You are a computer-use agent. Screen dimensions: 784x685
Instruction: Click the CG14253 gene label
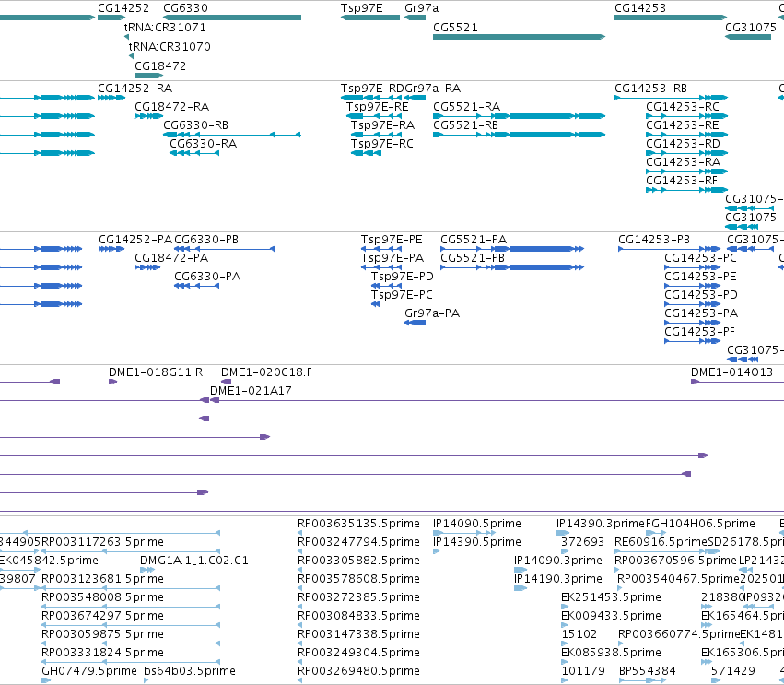pyautogui.click(x=640, y=8)
